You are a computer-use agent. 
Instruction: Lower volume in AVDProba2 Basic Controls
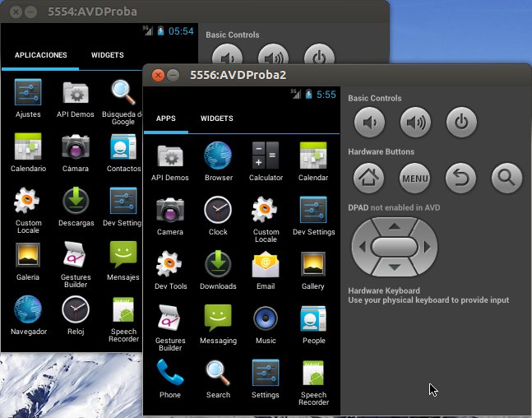[x=369, y=123]
